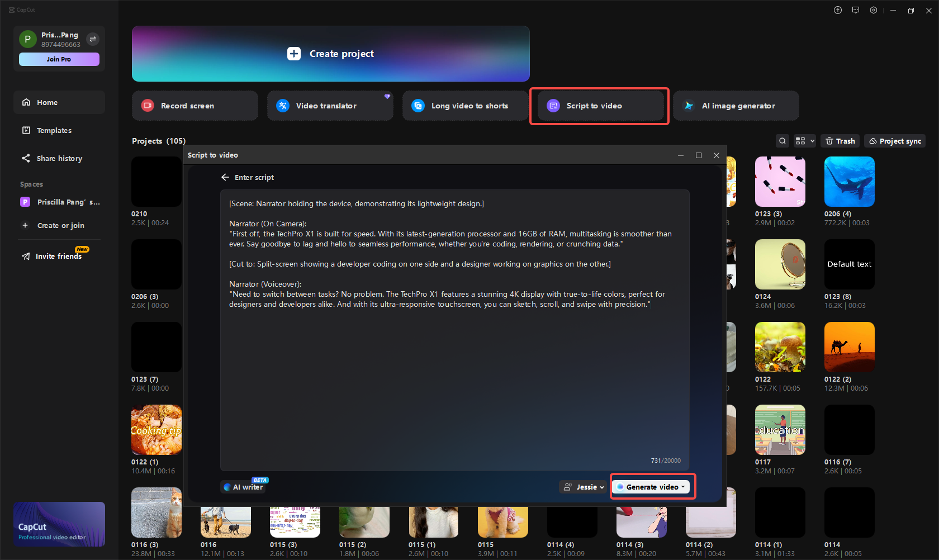The height and width of the screenshot is (560, 939).
Task: Open project thumbnail 0114 (1)
Action: point(780,512)
